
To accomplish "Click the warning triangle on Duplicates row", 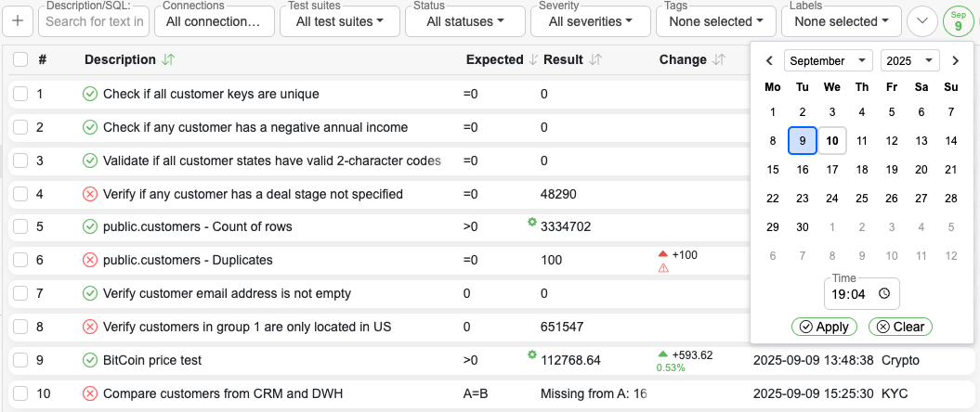I will click(x=663, y=268).
